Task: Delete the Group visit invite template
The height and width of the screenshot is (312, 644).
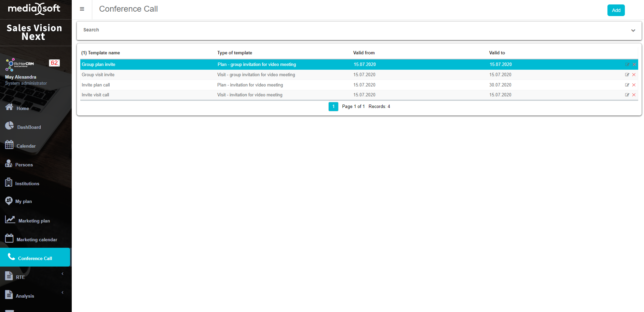Action: pyautogui.click(x=634, y=75)
